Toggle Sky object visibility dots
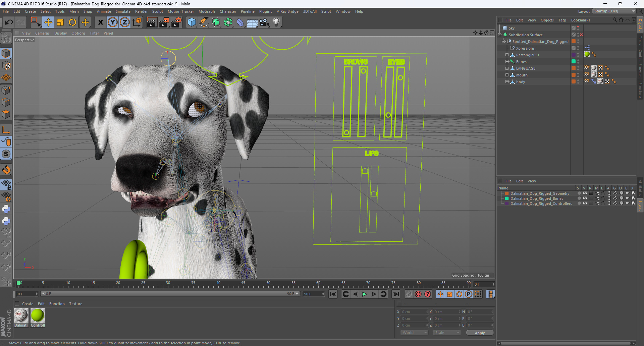Image resolution: width=644 pixels, height=346 pixels. [x=578, y=28]
